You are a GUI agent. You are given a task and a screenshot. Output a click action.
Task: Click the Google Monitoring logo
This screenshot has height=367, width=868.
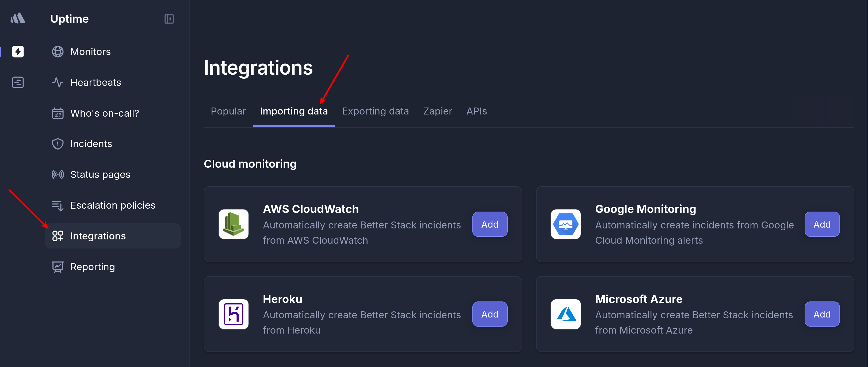tap(566, 224)
